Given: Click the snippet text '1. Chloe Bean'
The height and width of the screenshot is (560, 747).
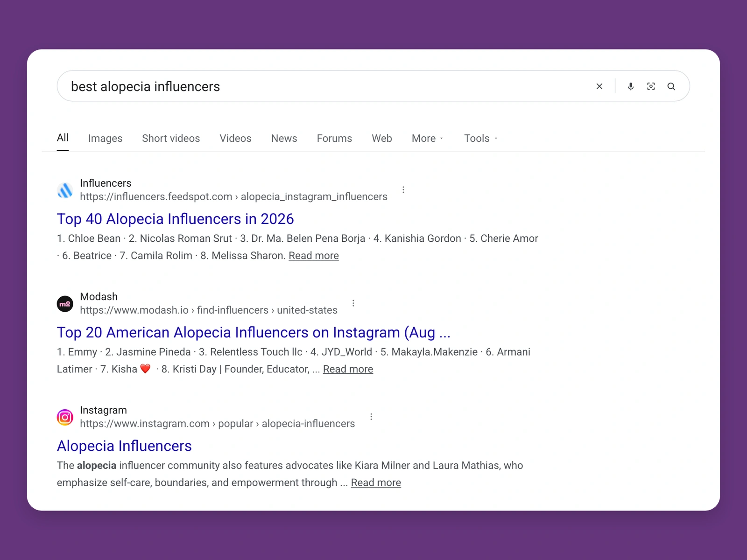Looking at the screenshot, I should pyautogui.click(x=89, y=238).
